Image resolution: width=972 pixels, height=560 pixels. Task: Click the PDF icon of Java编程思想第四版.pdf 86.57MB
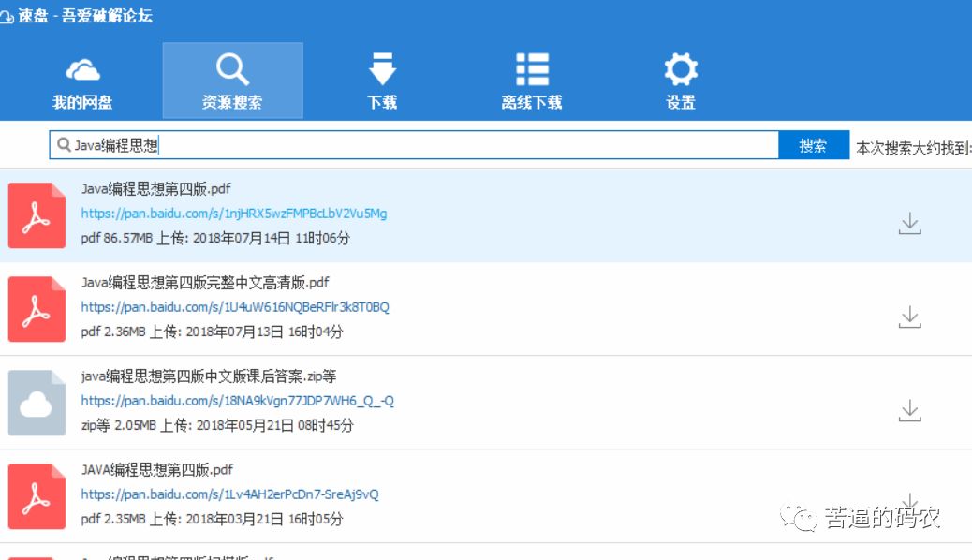[x=37, y=215]
